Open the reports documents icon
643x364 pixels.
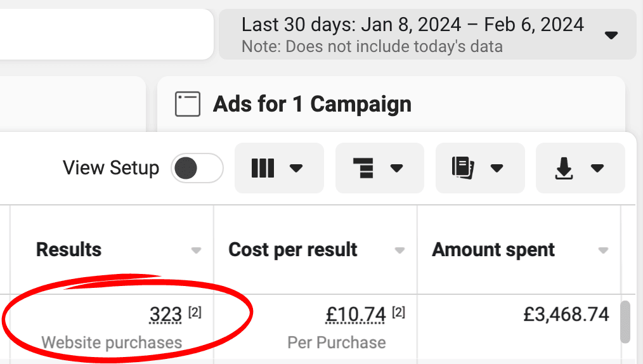point(463,167)
